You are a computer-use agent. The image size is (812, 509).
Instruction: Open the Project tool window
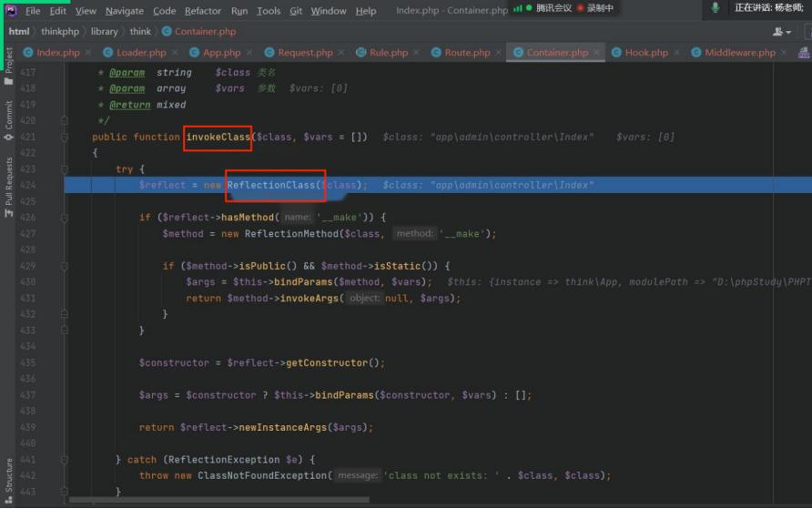pos(8,66)
